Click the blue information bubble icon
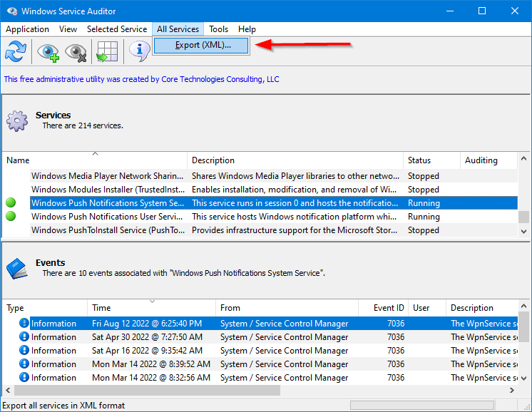This screenshot has height=412, width=532. click(140, 51)
